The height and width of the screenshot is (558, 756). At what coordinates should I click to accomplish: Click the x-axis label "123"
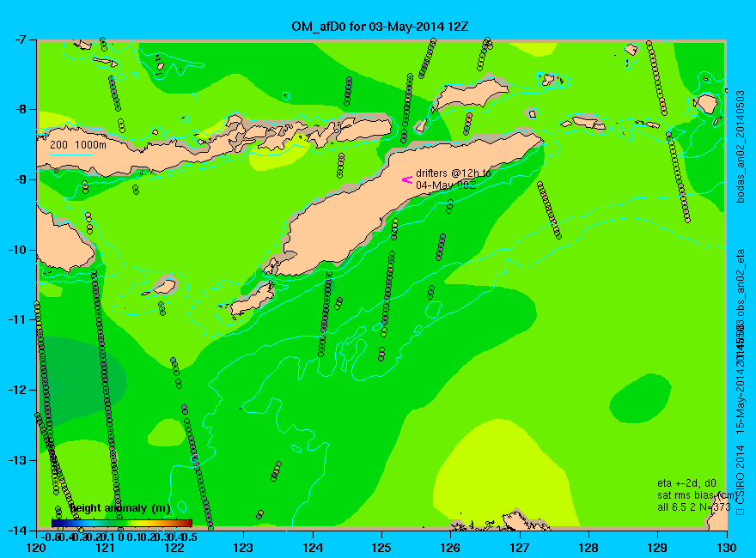coord(243,549)
